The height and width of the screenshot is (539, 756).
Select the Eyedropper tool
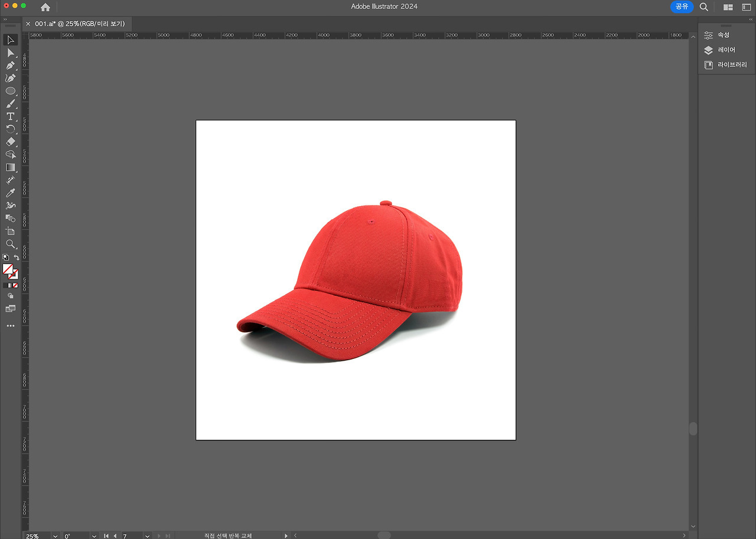tap(11, 193)
